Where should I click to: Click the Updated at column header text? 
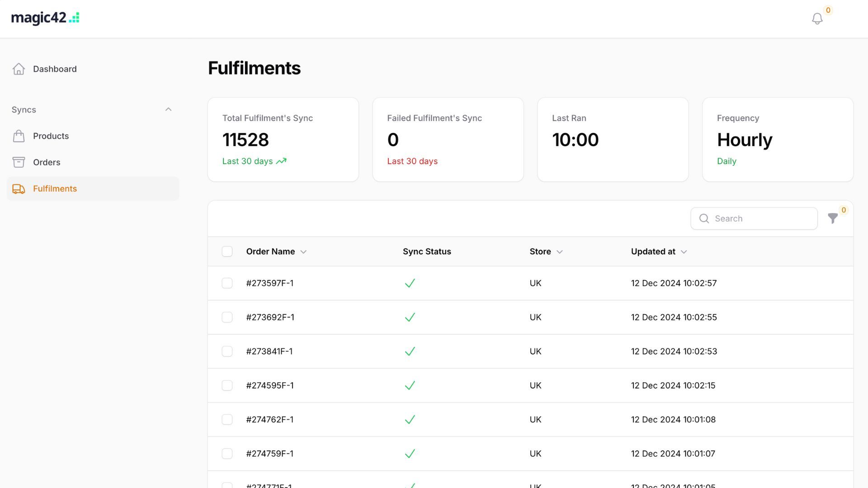tap(653, 252)
